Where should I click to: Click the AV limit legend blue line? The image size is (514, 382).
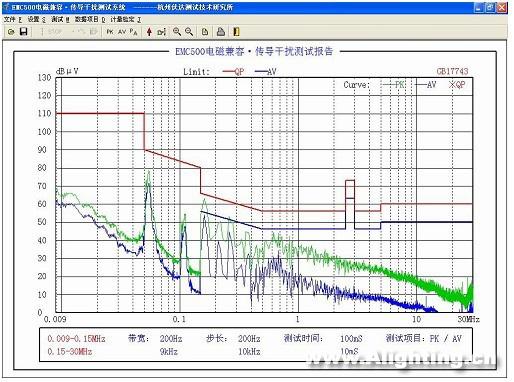pyautogui.click(x=261, y=71)
